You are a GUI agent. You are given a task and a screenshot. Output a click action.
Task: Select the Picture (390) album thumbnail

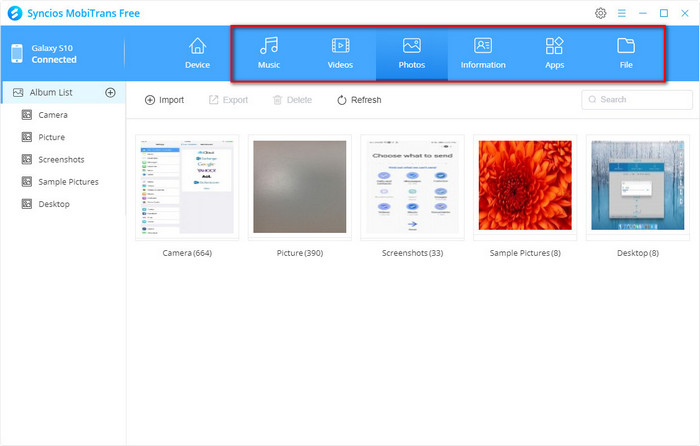(x=300, y=187)
